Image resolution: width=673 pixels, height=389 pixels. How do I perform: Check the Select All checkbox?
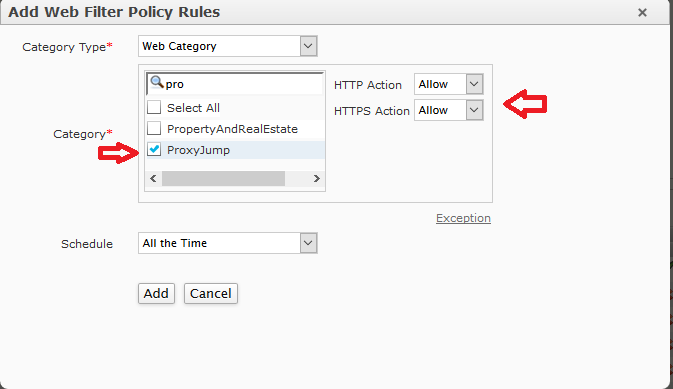tap(154, 107)
